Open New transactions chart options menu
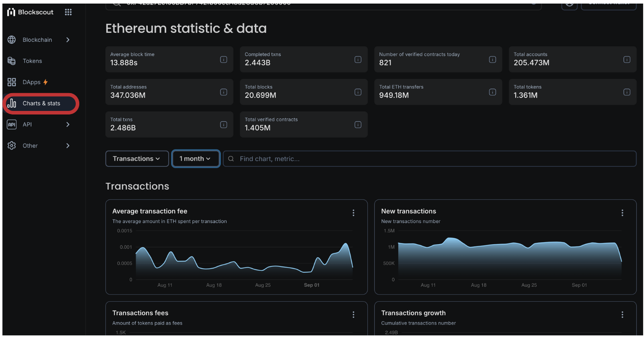 622,213
